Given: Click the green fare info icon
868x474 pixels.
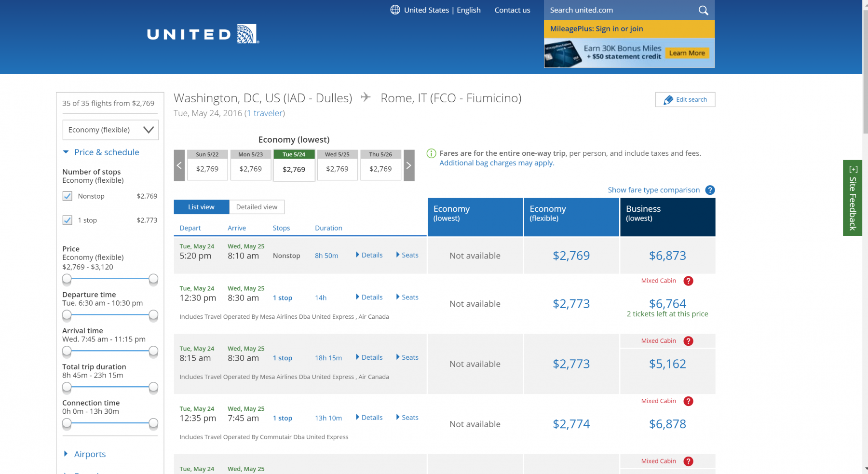Looking at the screenshot, I should click(x=431, y=153).
